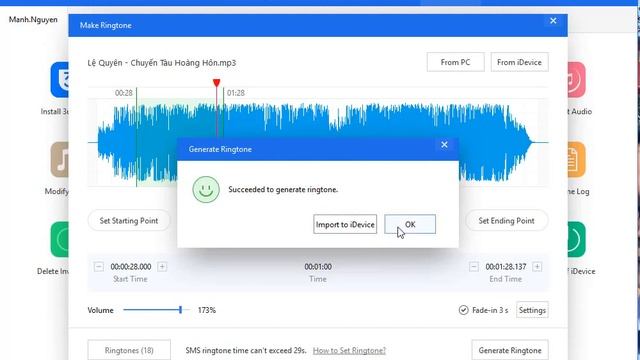Image resolution: width=640 pixels, height=360 pixels.
Task: Click the From PC button
Action: [456, 62]
